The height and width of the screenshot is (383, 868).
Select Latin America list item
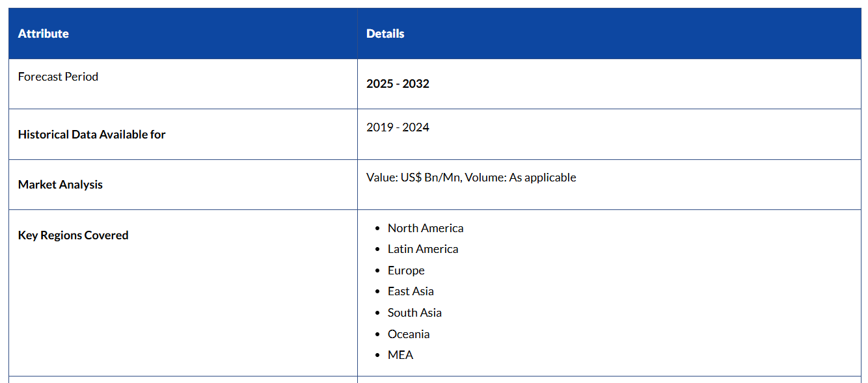click(x=423, y=249)
